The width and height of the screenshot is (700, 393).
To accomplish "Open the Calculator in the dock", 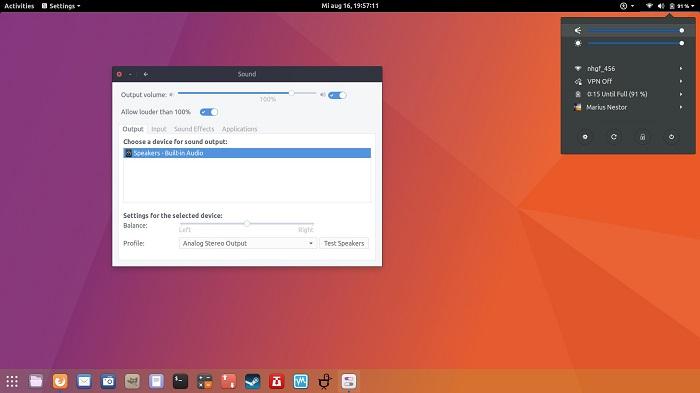I will pos(204,381).
